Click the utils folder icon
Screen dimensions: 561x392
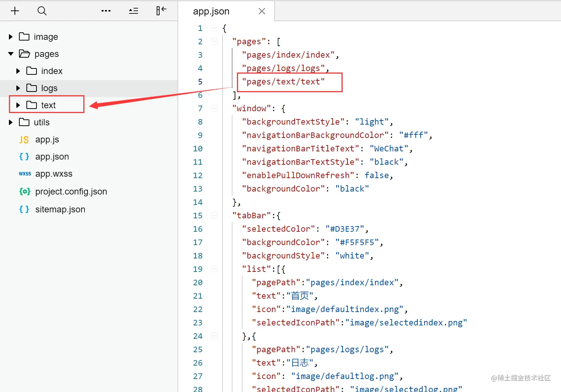coord(24,122)
